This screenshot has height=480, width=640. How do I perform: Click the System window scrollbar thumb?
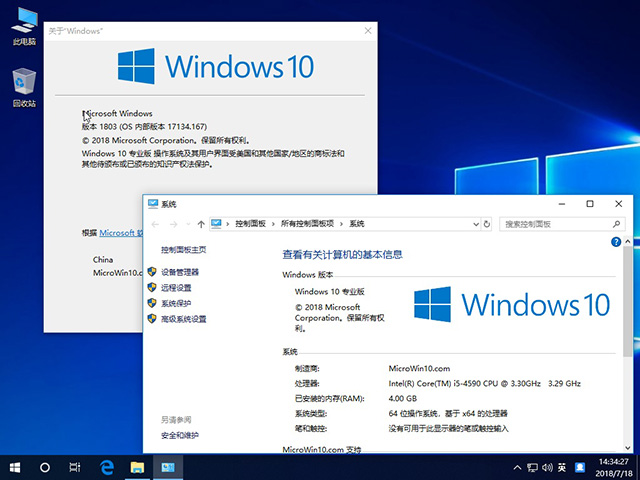pos(628,301)
